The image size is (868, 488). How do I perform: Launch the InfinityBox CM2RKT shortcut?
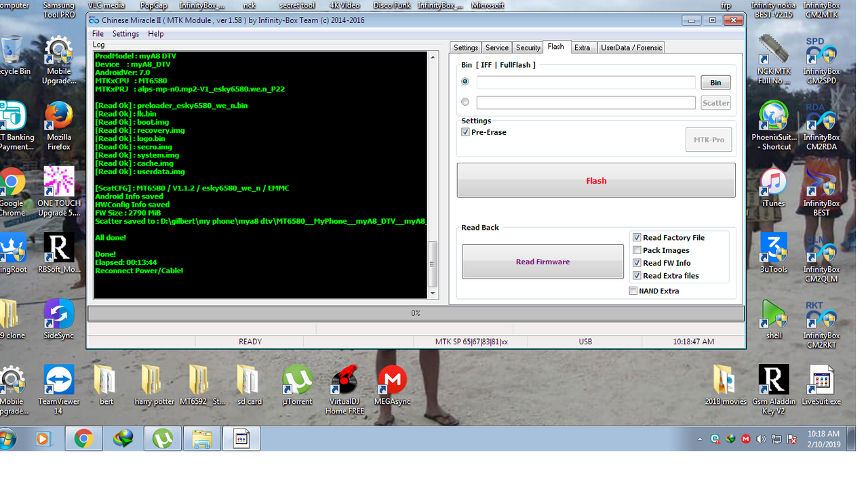point(821,324)
